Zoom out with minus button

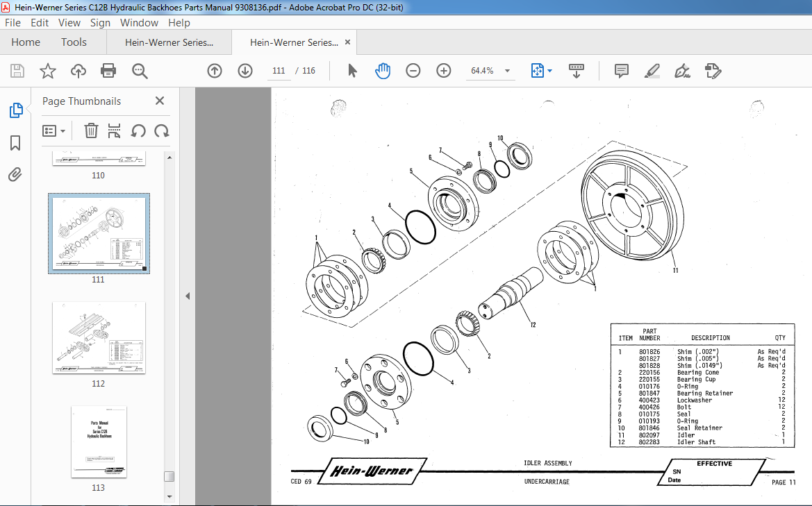click(413, 71)
